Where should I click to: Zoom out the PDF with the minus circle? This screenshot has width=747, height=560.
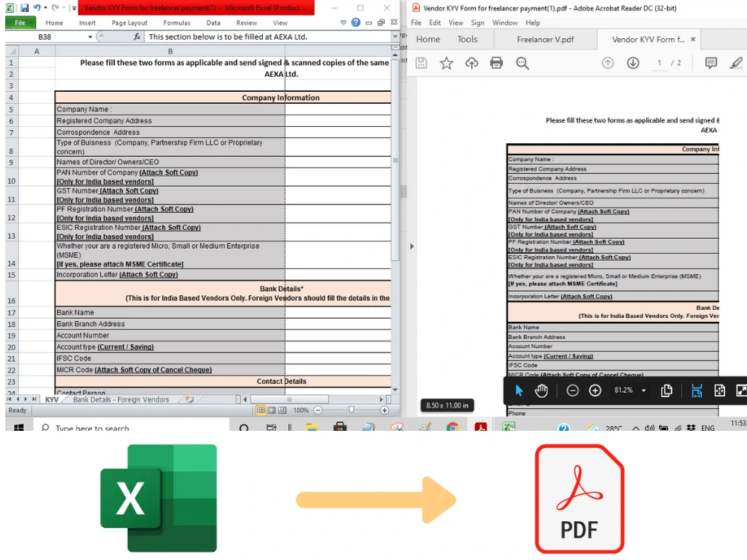click(572, 391)
